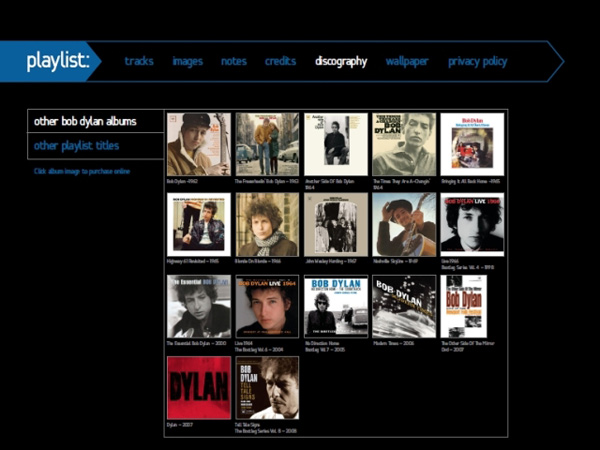Select Bringing It All Back Home cover
This screenshot has height=450, width=600.
pos(472,144)
